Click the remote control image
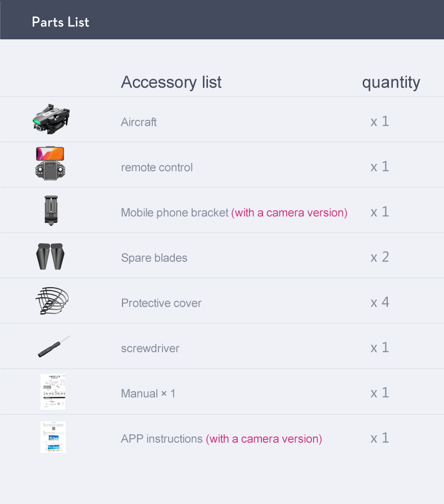This screenshot has width=444, height=504. click(x=51, y=164)
